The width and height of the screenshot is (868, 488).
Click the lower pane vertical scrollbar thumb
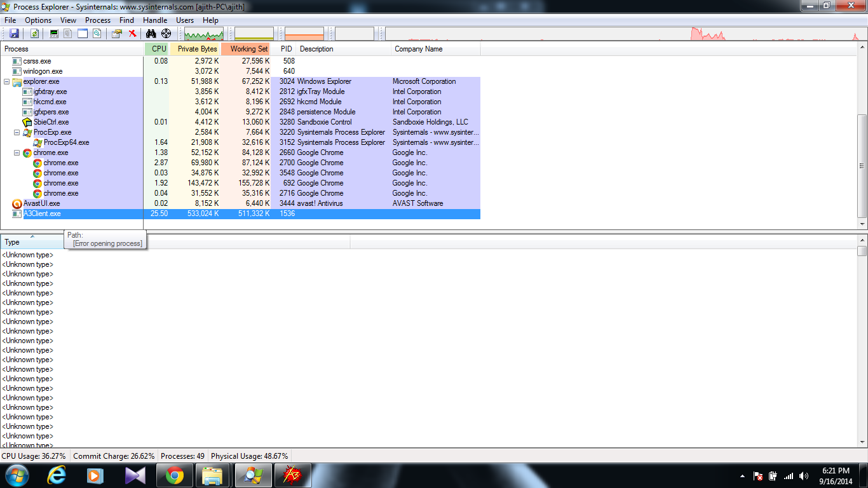point(862,251)
